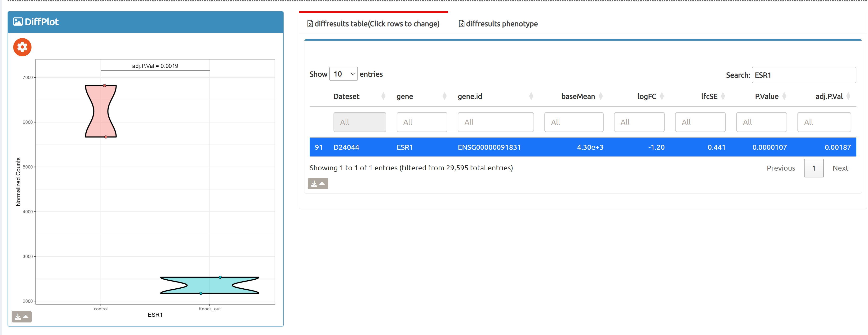Click the gene.id column filter box
868x335 pixels.
(495, 122)
